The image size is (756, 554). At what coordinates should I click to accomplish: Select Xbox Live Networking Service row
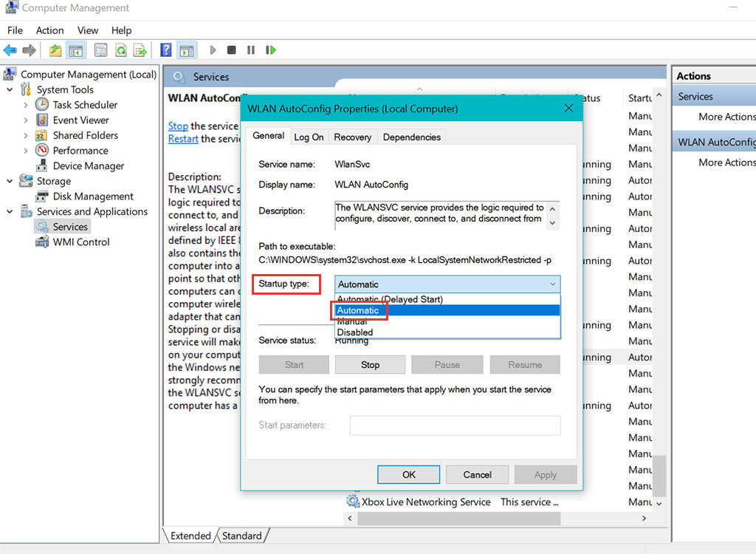click(x=499, y=502)
